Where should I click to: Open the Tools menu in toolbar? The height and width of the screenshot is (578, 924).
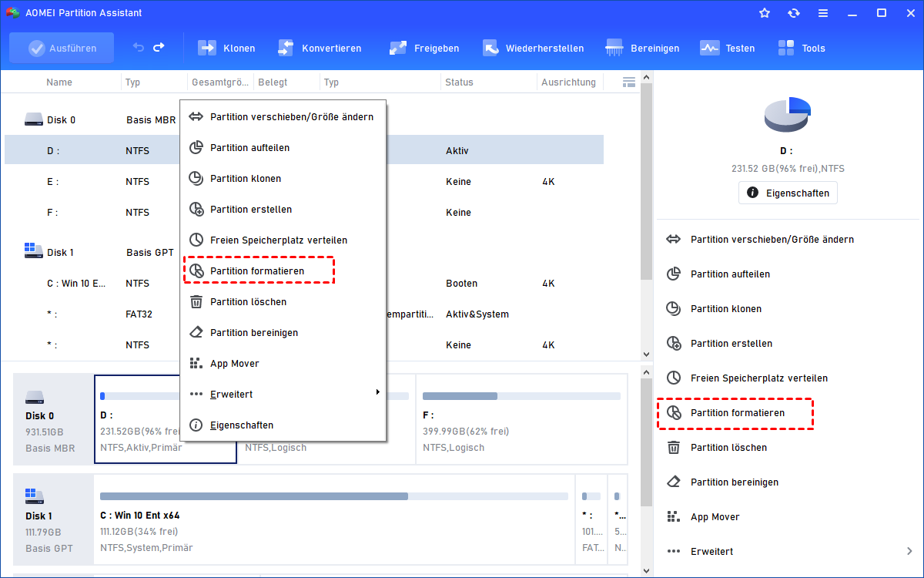pyautogui.click(x=786, y=48)
